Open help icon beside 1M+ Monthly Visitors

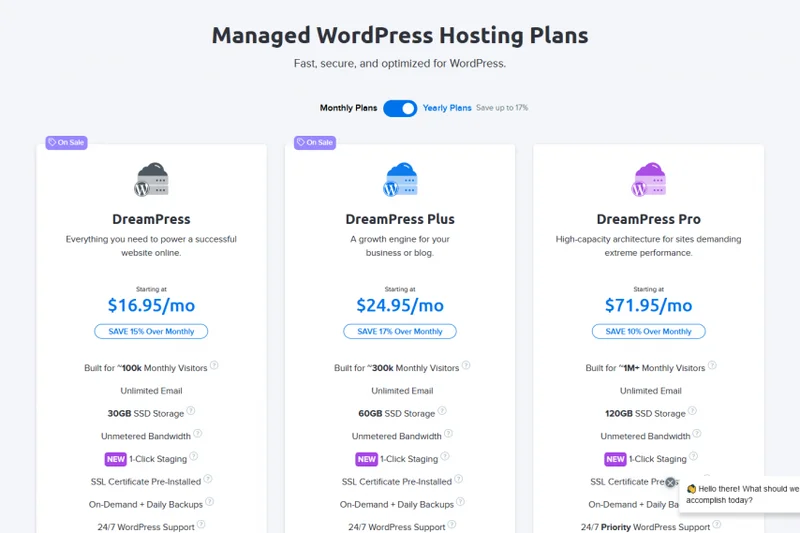coord(712,365)
